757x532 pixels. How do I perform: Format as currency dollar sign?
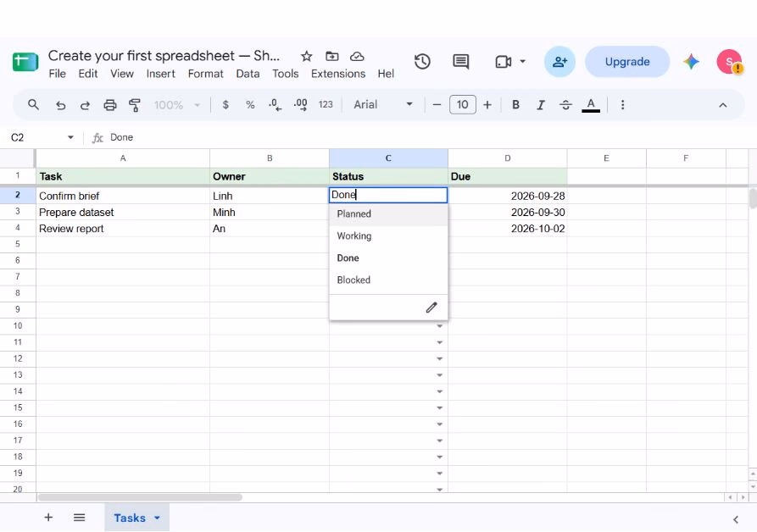point(225,105)
